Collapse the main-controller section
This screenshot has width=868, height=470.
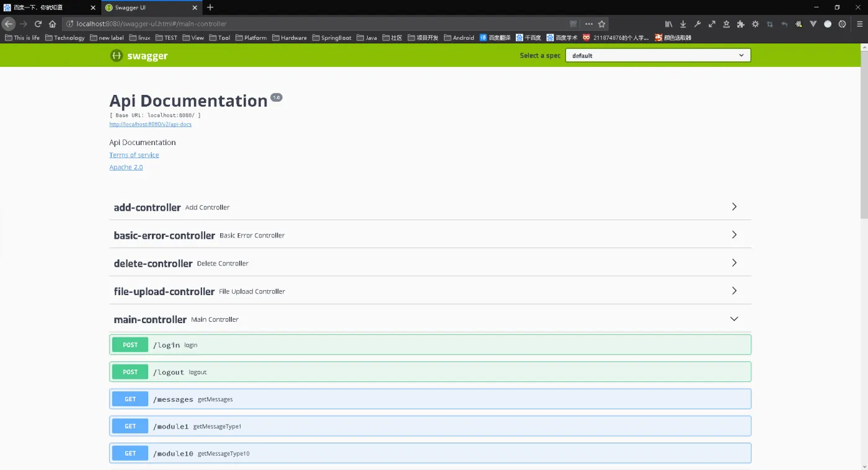(x=430, y=319)
